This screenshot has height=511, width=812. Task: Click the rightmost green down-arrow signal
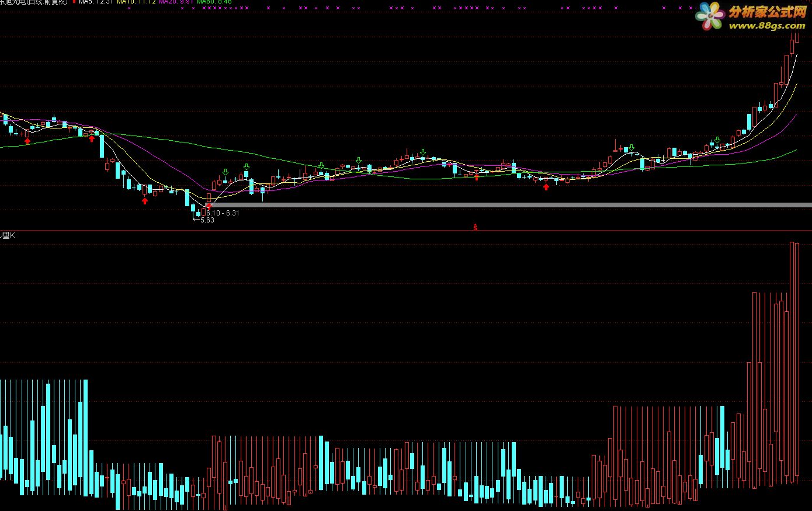(717, 140)
